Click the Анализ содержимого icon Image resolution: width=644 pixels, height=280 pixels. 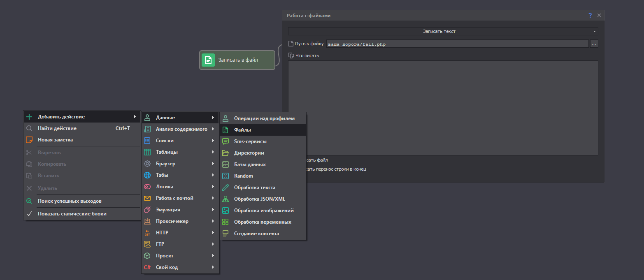coord(147,129)
